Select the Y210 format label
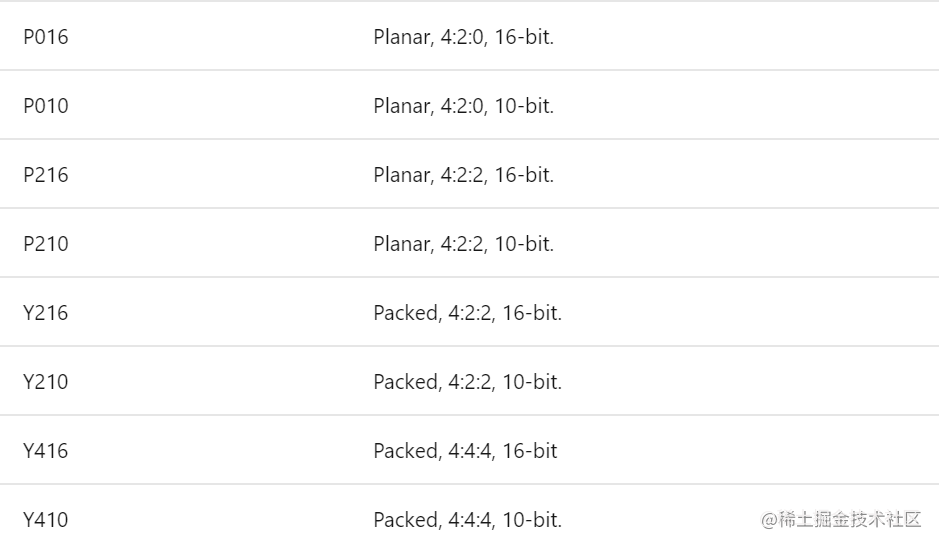Viewport: 939px width, 547px height. [46, 382]
